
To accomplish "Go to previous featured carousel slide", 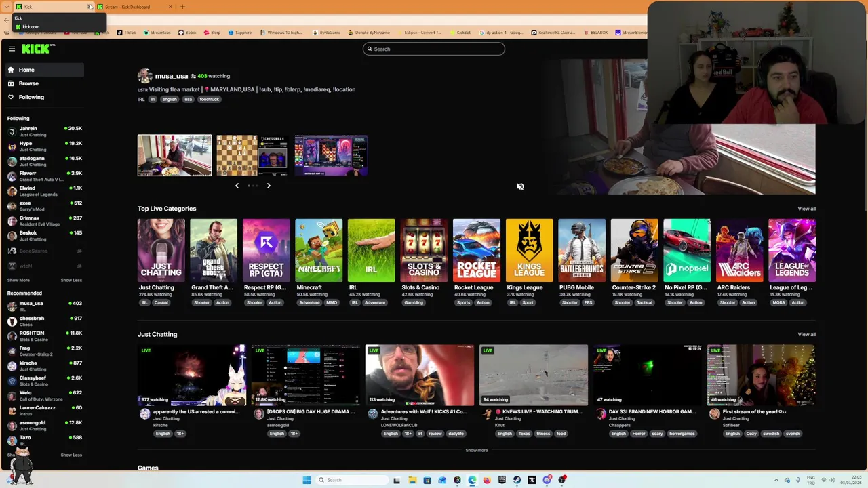I will pos(237,186).
